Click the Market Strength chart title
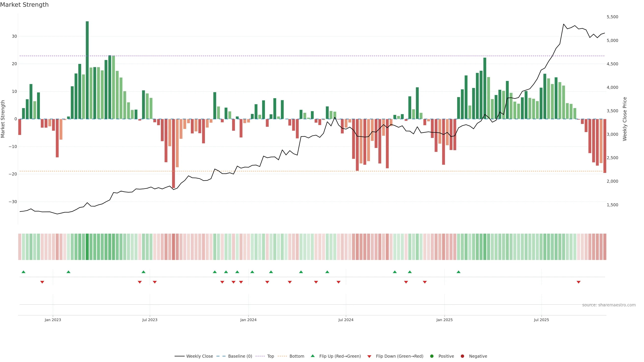644x362 pixels. pos(24,5)
